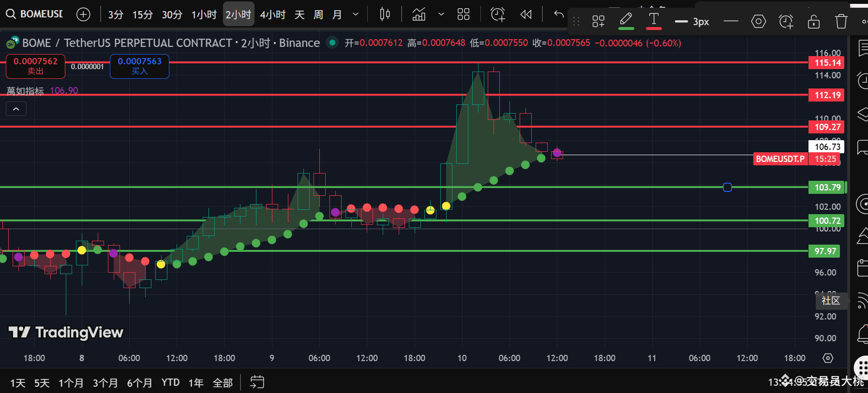Click the BOMEUSDT.P price label
The width and height of the screenshot is (868, 393).
point(780,159)
